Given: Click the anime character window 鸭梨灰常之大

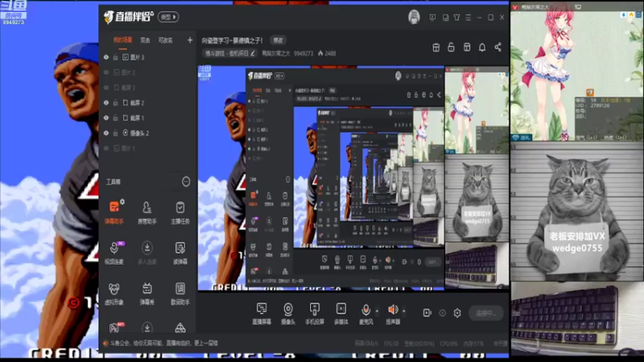Looking at the screenshot, I should point(576,73).
